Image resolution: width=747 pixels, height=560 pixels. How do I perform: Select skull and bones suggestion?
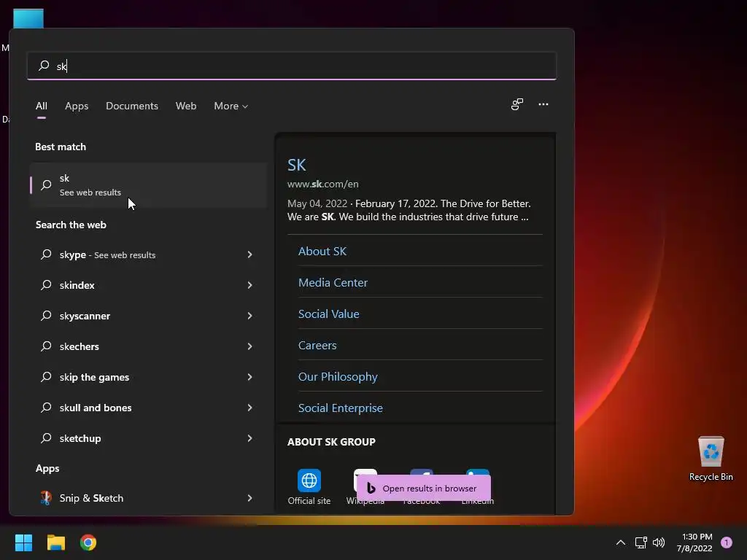(x=147, y=408)
